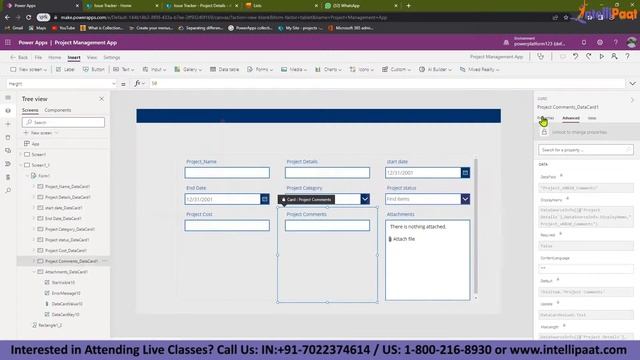The width and height of the screenshot is (640, 360).
Task: Click the Redo arrow icon
Action: tap(589, 57)
